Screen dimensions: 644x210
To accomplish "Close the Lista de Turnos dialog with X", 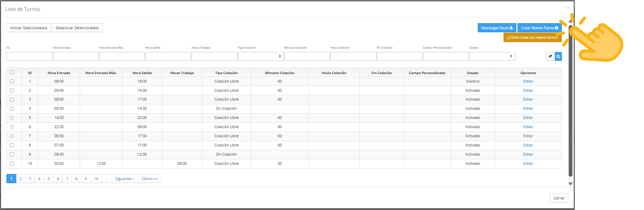I will (x=568, y=8).
